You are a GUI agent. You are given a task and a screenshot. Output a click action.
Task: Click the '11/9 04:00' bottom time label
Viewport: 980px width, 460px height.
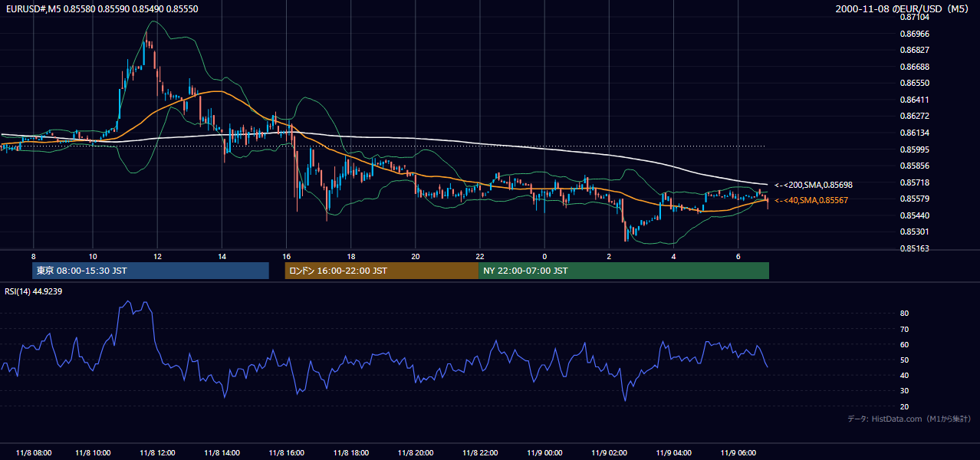pyautogui.click(x=673, y=452)
